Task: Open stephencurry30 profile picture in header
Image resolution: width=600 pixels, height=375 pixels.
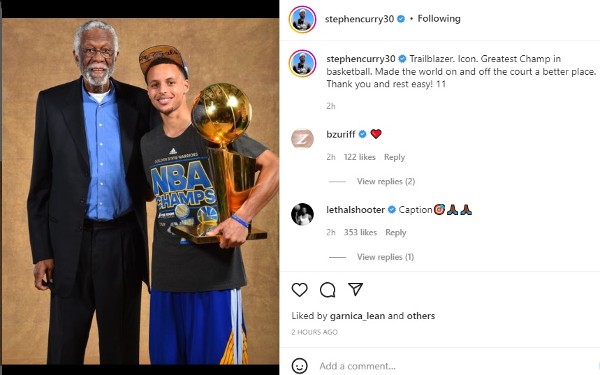Action: (x=302, y=19)
